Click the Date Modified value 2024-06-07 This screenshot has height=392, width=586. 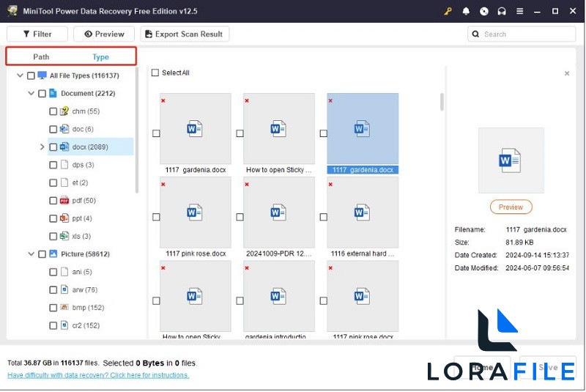coord(537,268)
